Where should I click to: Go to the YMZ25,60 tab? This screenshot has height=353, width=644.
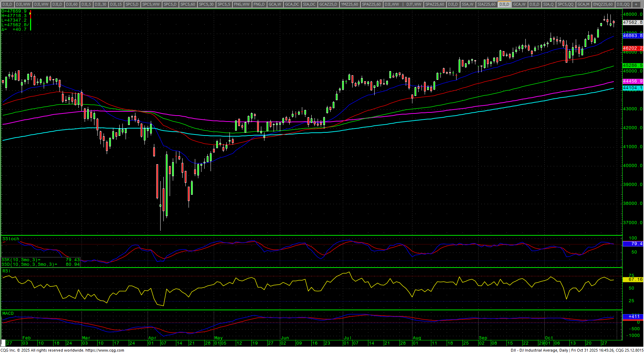[349, 4]
